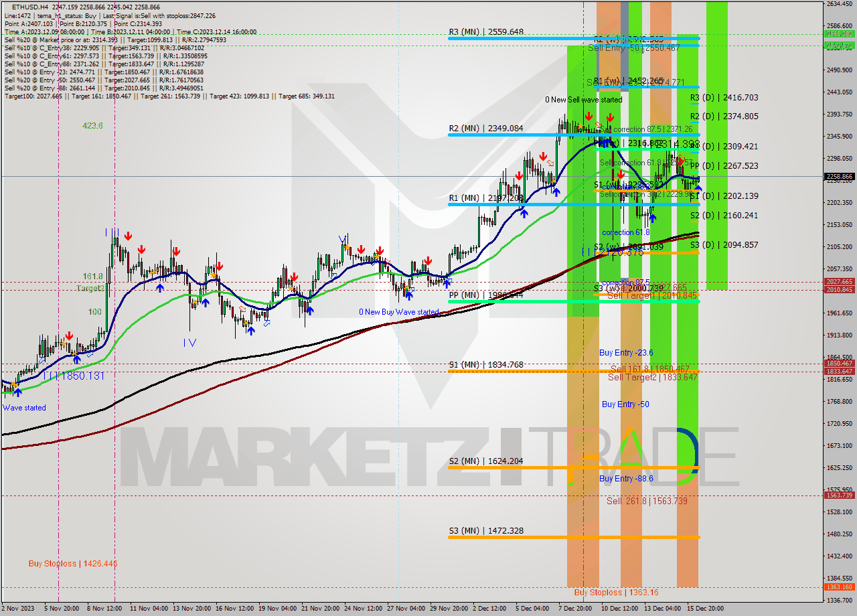Image resolution: width=857 pixels, height=616 pixels.
Task: Click the S3 (D) | 2094.857 daily pivot
Action: (x=724, y=244)
